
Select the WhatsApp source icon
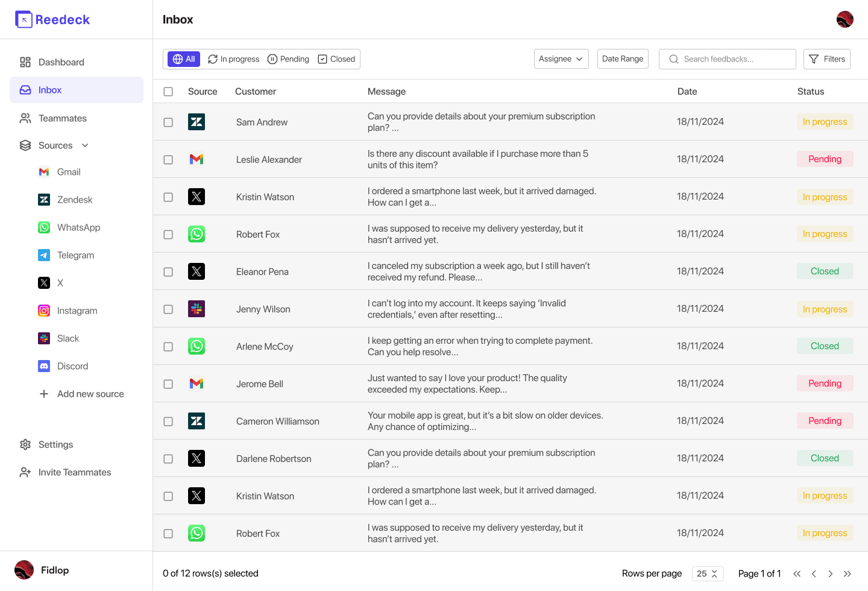click(x=43, y=227)
